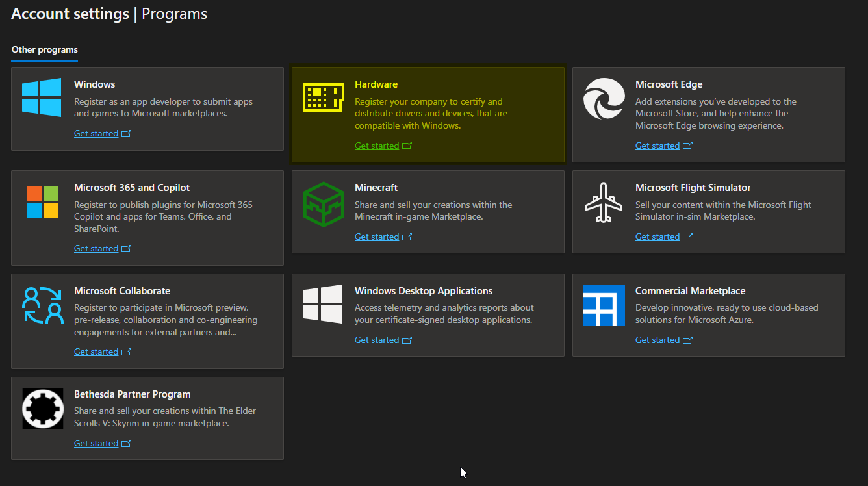Open Get started link for Commercial Marketplace
The height and width of the screenshot is (486, 868).
(x=657, y=340)
